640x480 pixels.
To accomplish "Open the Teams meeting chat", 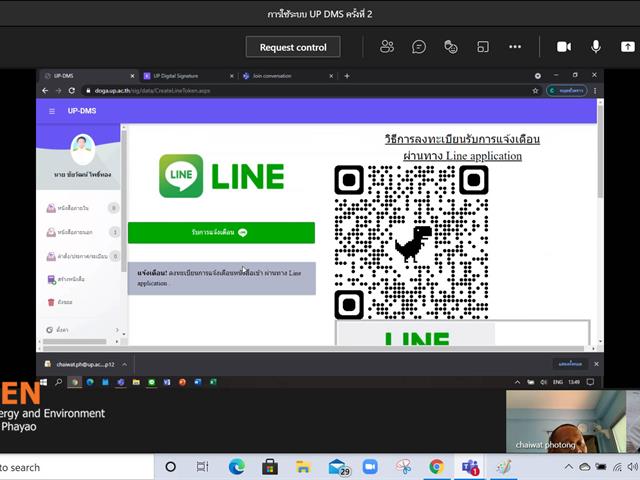I will pyautogui.click(x=419, y=47).
